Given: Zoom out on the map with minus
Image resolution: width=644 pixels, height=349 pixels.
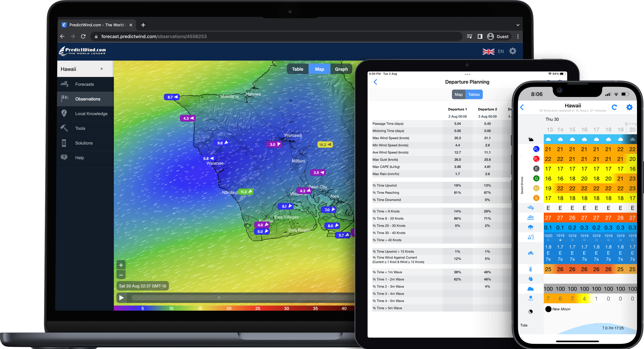Looking at the screenshot, I should 121,275.
